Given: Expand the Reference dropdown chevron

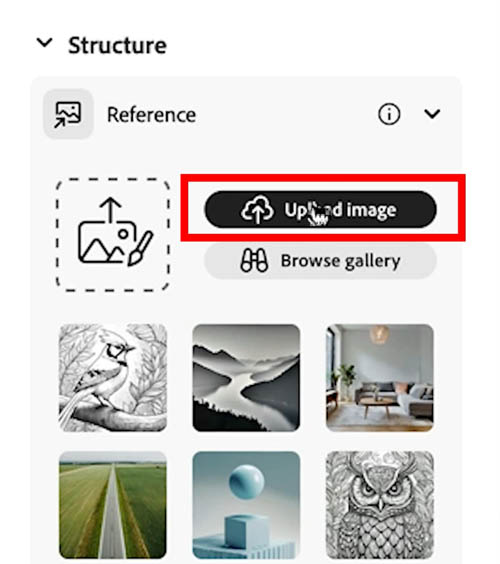Looking at the screenshot, I should coord(432,114).
